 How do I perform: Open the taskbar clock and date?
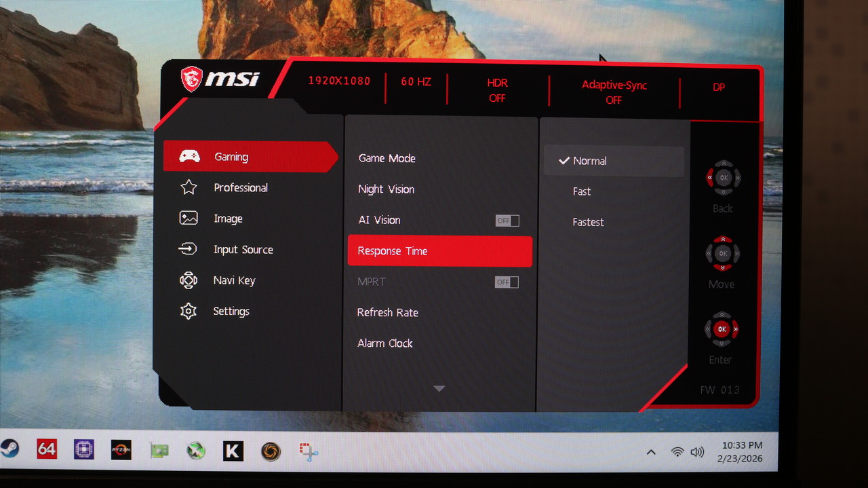pos(741,451)
